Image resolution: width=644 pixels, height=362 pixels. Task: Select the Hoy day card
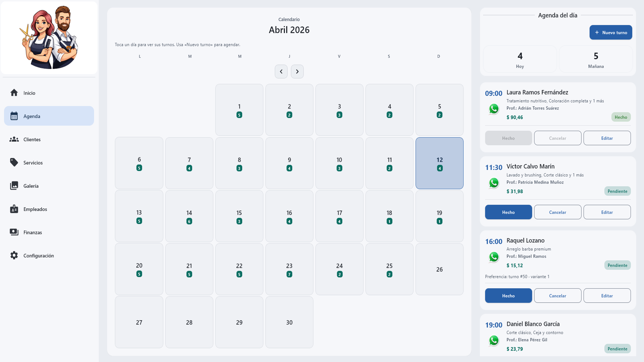[520, 59]
